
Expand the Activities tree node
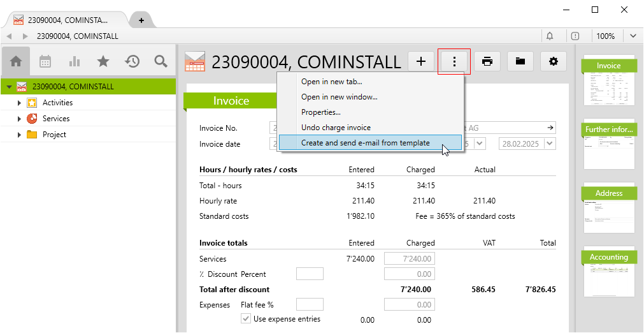[19, 103]
